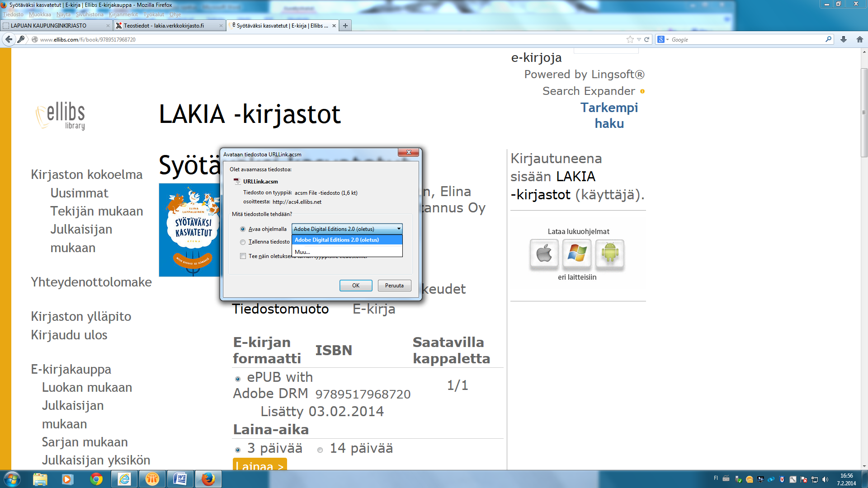Viewport: 868px width, 488px height.
Task: Open the orange app icon on taskbar
Action: tap(152, 479)
